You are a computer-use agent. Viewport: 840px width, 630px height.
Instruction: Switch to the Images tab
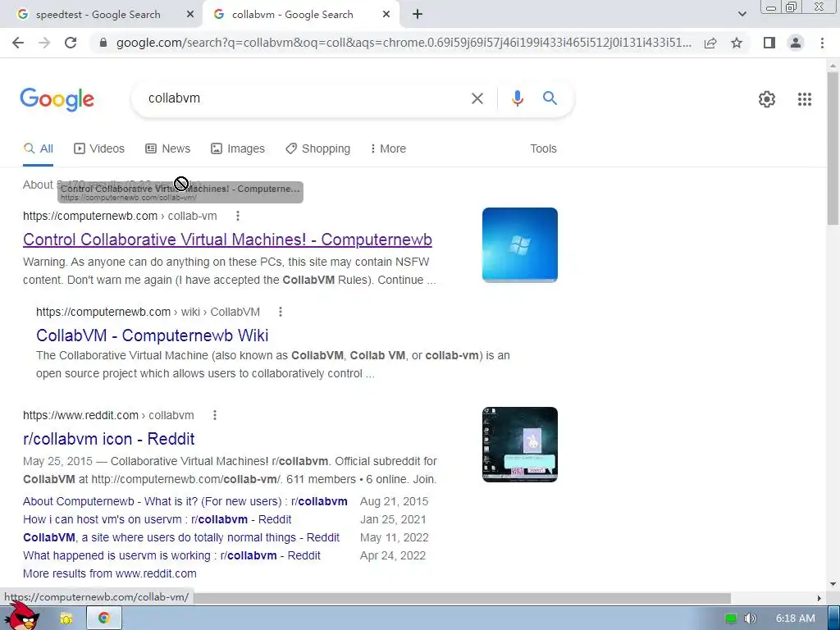[238, 149]
